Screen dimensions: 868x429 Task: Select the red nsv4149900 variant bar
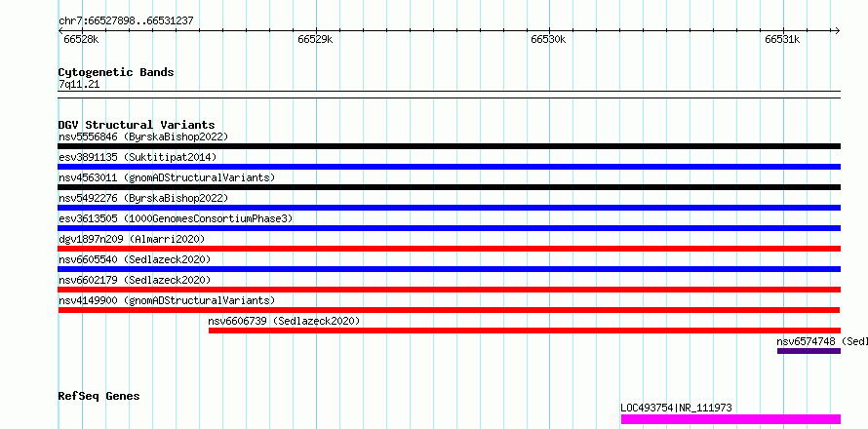(x=449, y=310)
